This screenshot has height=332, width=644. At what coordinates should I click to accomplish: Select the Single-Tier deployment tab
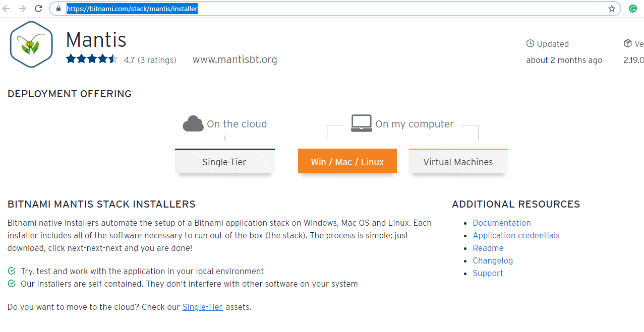coord(224,161)
